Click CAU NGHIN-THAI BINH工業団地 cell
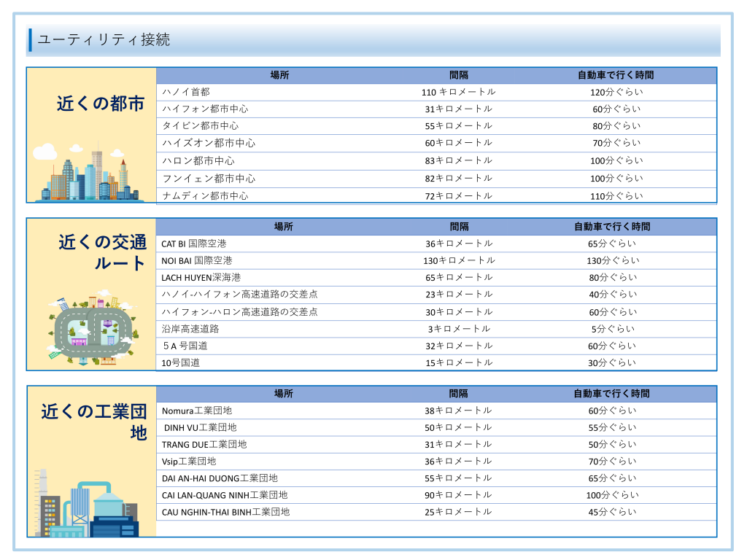The width and height of the screenshot is (747, 560). point(226,513)
